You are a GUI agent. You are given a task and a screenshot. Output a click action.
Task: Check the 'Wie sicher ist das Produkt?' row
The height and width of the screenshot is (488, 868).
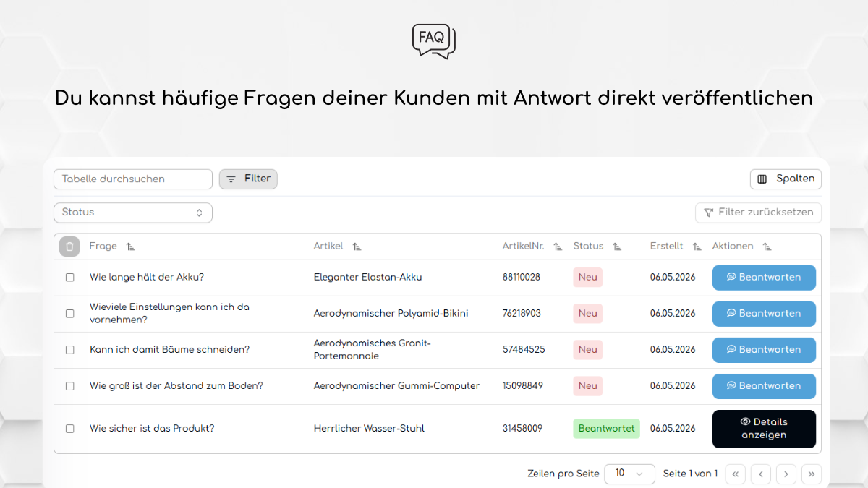(70, 429)
